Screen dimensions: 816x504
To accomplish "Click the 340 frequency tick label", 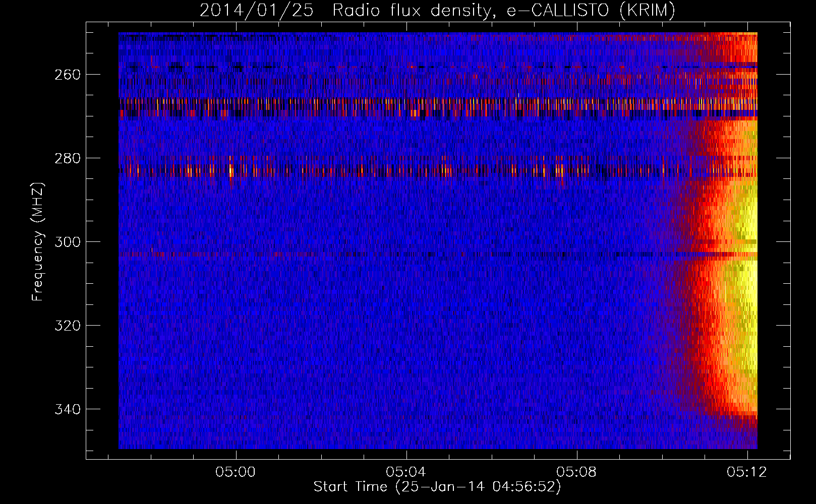I will point(67,409).
